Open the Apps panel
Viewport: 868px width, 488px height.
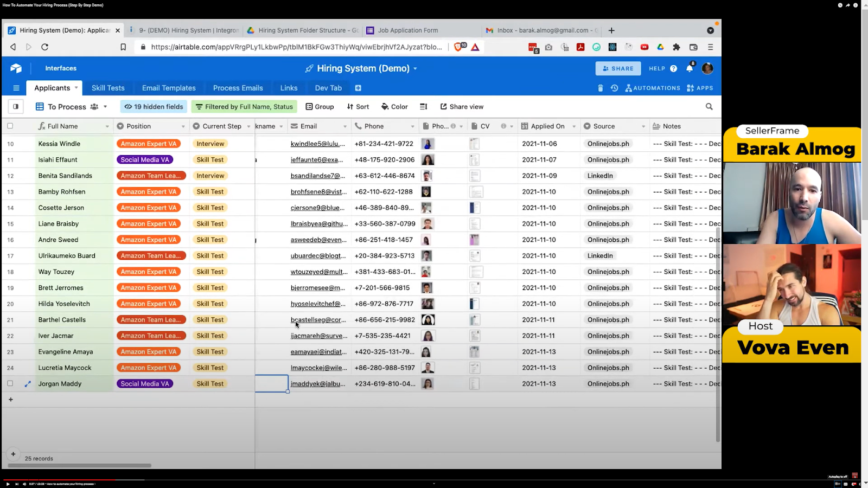coord(700,88)
